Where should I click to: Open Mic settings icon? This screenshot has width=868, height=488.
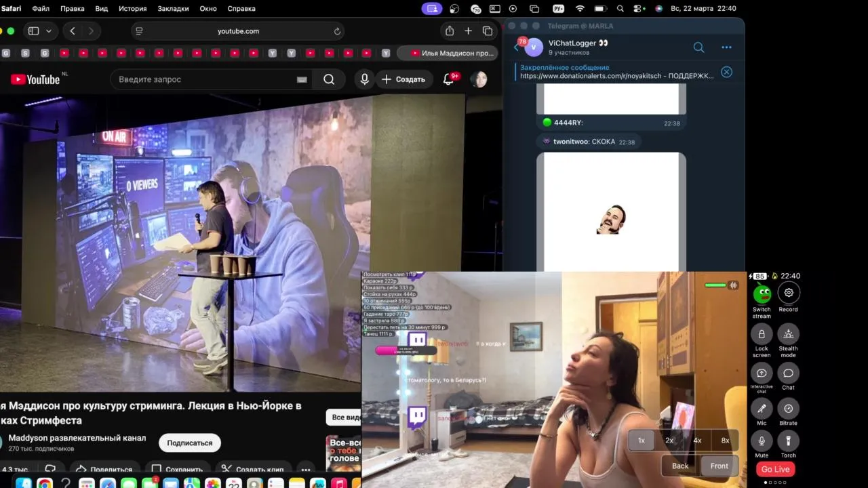pyautogui.click(x=762, y=409)
